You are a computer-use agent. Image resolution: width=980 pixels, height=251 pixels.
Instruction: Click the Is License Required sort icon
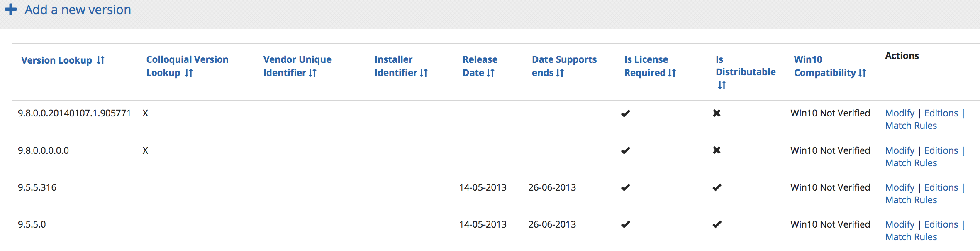[x=672, y=73]
